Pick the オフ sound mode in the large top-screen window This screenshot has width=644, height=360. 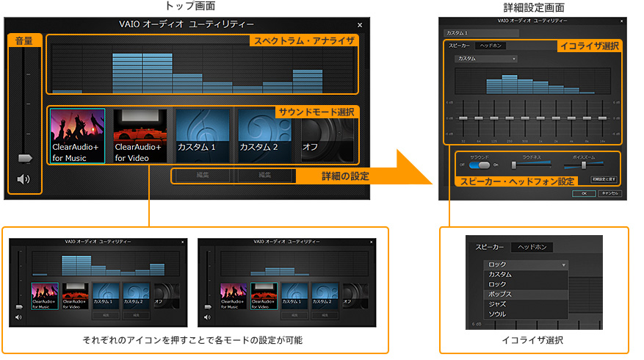(328, 136)
